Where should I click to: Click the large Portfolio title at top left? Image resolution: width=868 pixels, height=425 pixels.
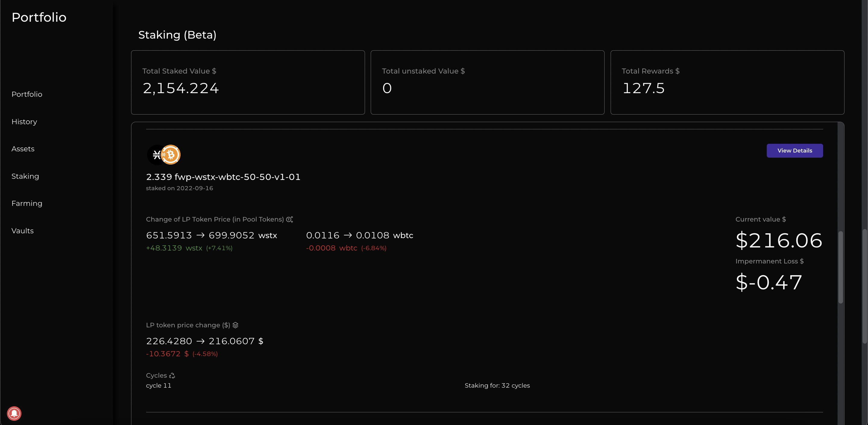pyautogui.click(x=39, y=17)
